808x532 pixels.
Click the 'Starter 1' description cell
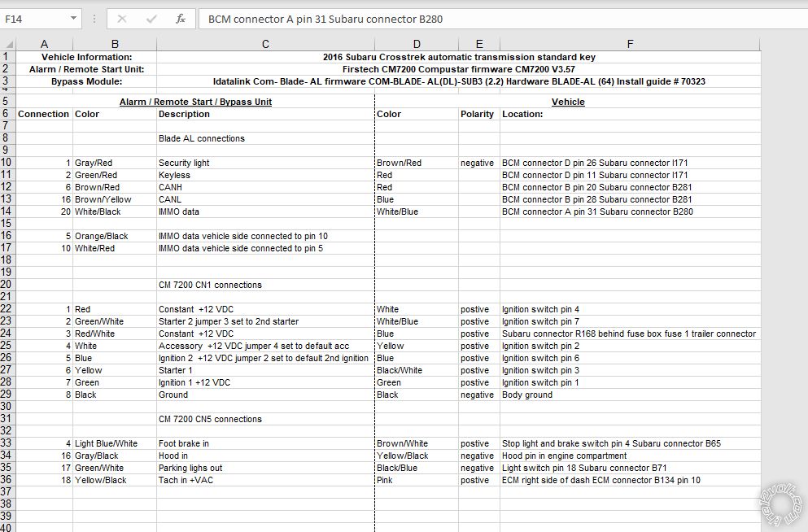click(x=265, y=370)
